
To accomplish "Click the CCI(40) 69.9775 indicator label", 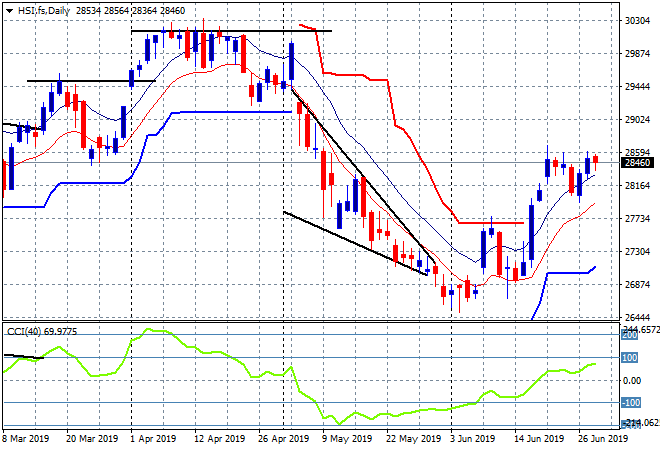I will (42, 332).
